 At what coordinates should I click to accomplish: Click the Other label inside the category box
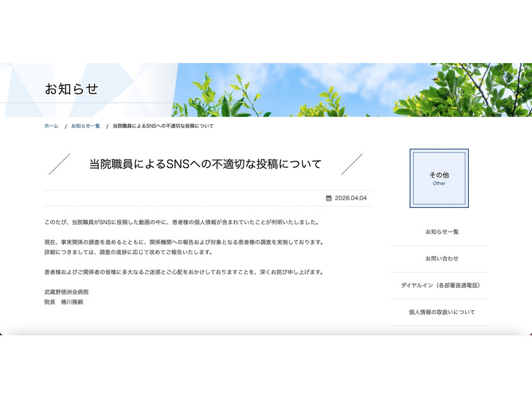439,183
